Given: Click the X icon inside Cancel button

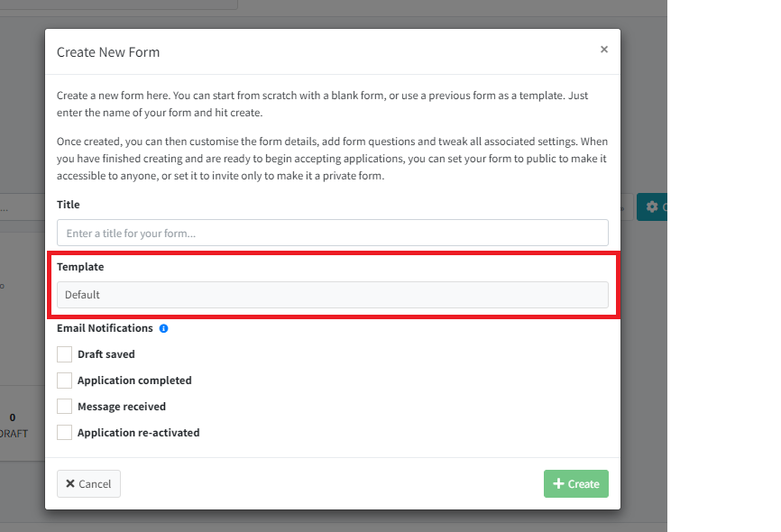Looking at the screenshot, I should pos(70,483).
